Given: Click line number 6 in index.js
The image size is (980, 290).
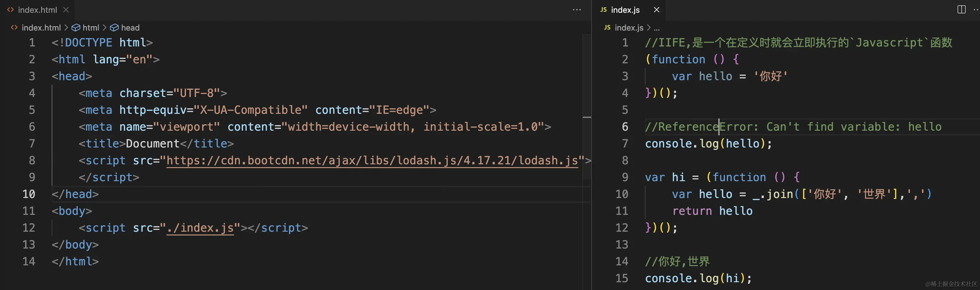Looking at the screenshot, I should (x=625, y=127).
